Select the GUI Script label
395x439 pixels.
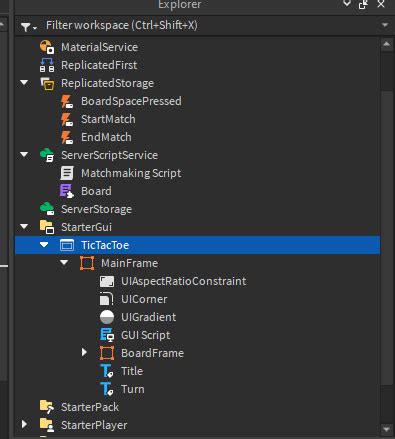point(146,335)
